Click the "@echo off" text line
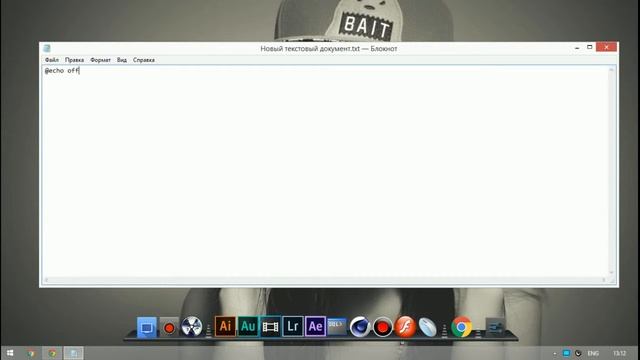640x360 pixels. tap(62, 71)
